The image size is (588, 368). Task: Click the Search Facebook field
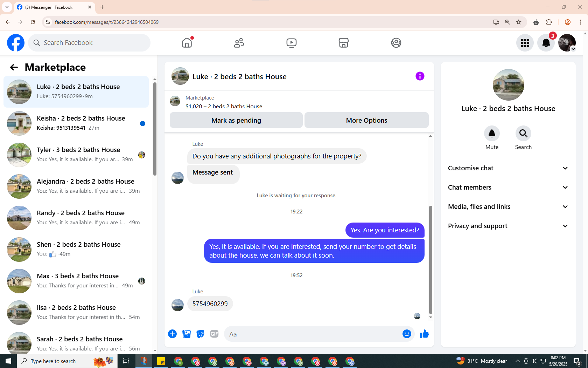(x=89, y=43)
